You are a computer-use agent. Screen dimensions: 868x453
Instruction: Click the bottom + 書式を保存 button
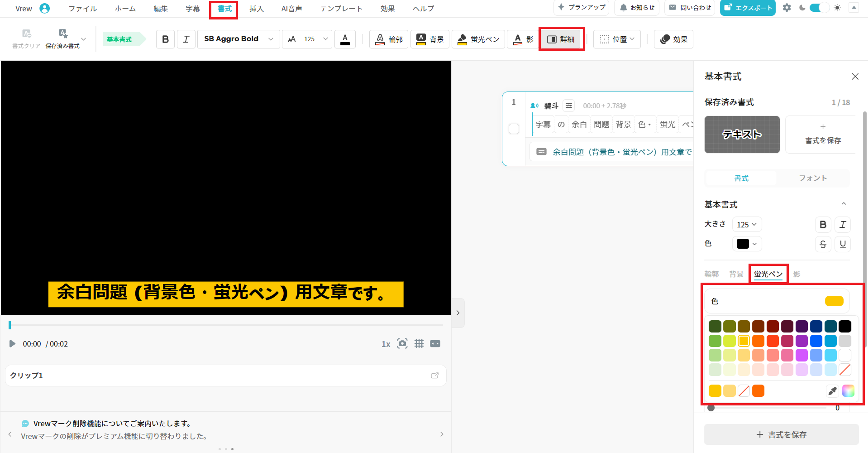click(781, 434)
